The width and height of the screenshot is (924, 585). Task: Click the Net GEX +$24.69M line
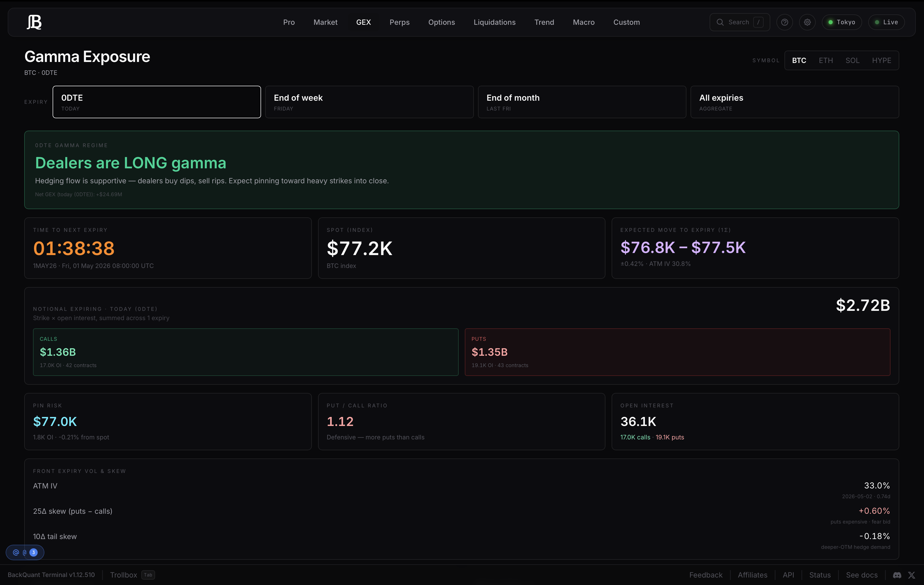(x=79, y=194)
